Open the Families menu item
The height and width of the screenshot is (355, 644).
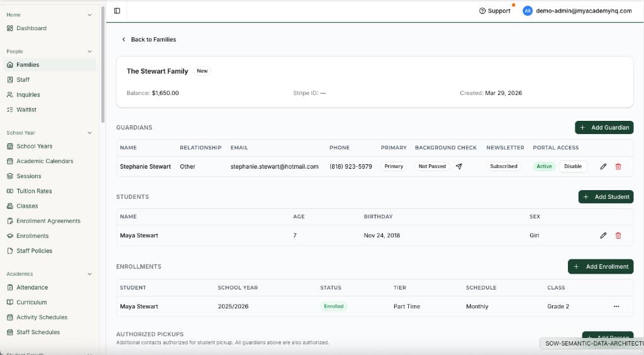click(50, 65)
